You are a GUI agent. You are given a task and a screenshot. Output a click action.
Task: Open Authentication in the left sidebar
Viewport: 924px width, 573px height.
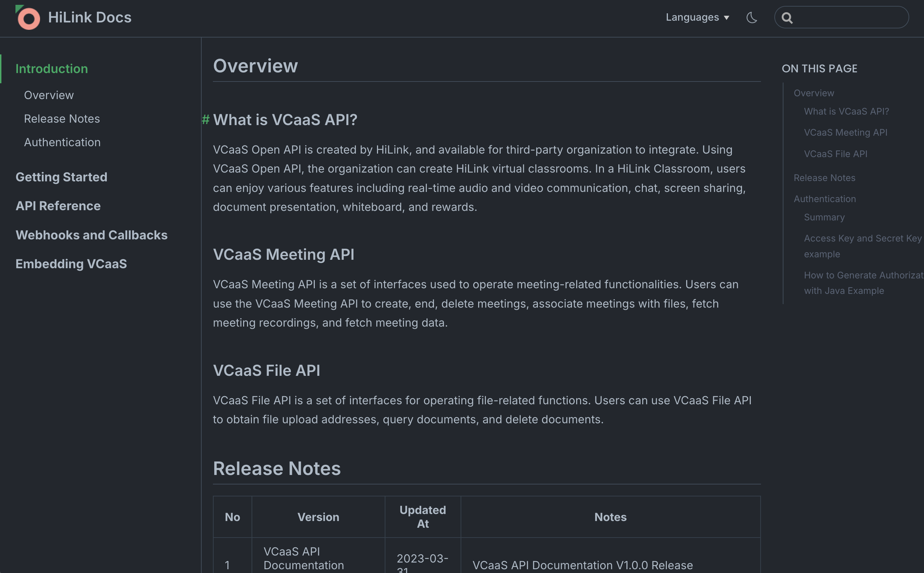[62, 142]
